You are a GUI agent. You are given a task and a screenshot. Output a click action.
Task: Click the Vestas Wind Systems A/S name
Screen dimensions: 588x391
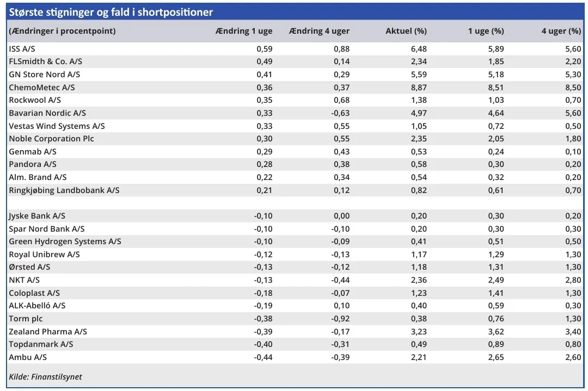(x=57, y=126)
